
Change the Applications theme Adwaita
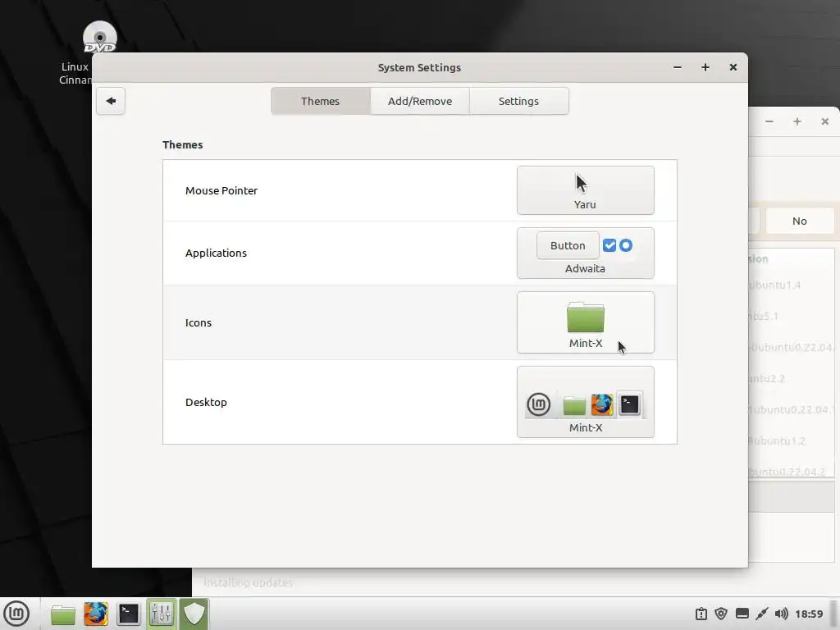(x=586, y=253)
